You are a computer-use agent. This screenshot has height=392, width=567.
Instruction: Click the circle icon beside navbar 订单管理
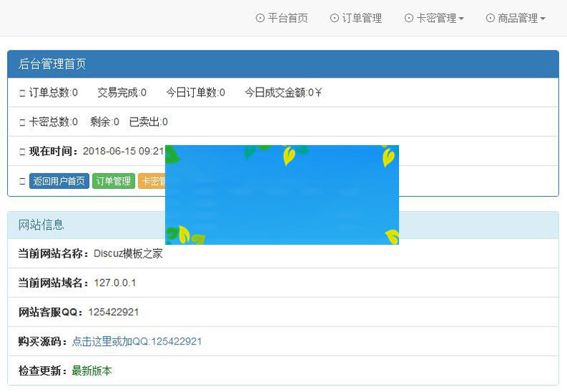tap(334, 19)
